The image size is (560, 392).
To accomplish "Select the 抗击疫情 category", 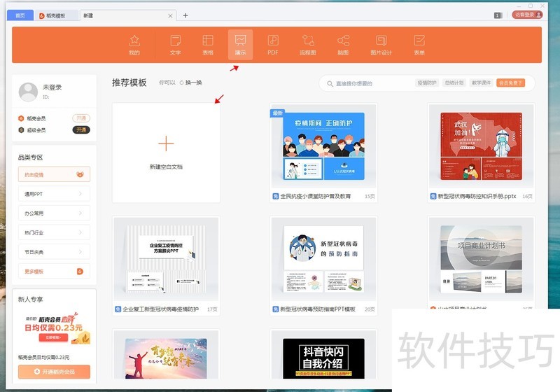I will click(55, 174).
